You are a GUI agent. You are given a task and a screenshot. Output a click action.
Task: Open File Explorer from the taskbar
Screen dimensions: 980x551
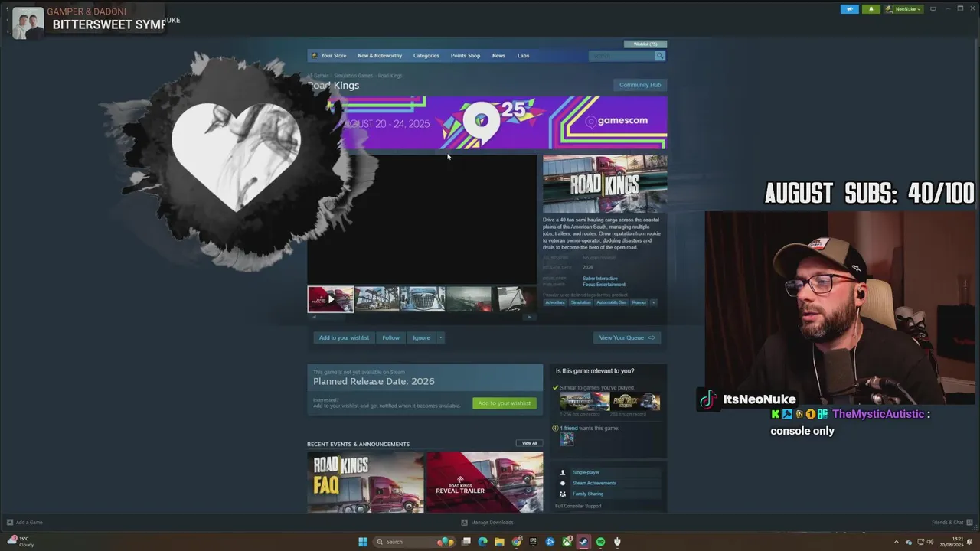click(499, 542)
